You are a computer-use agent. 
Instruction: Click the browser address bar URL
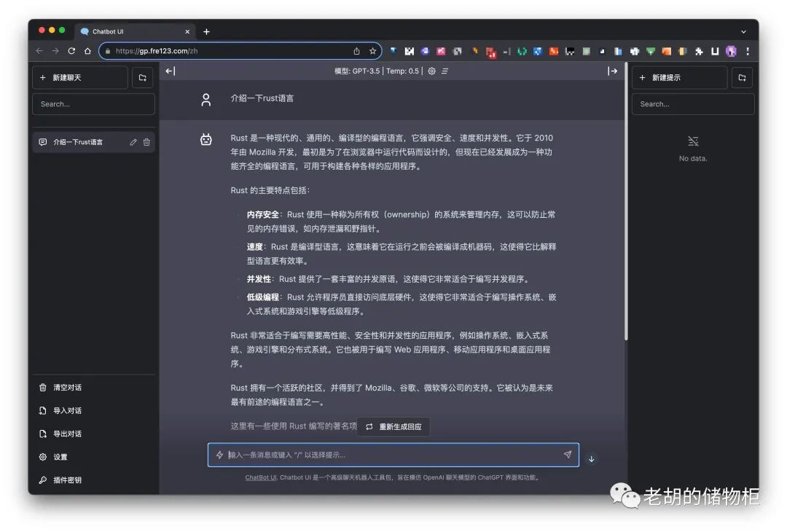pos(157,51)
